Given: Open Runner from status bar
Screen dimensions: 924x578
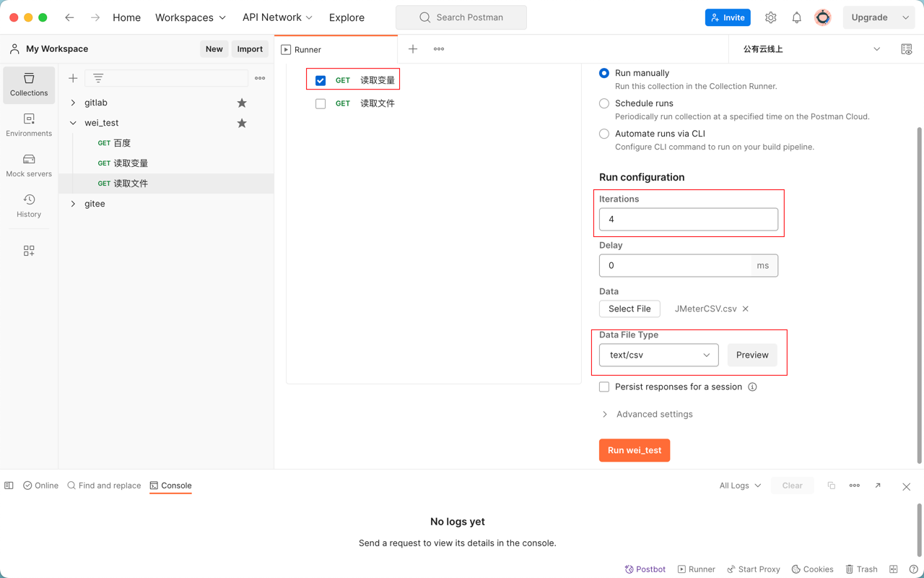Looking at the screenshot, I should (x=697, y=569).
